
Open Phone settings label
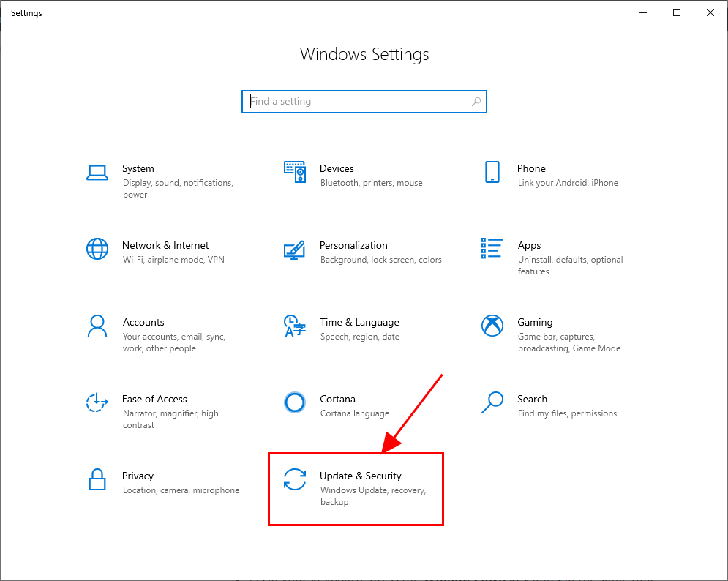click(x=531, y=168)
